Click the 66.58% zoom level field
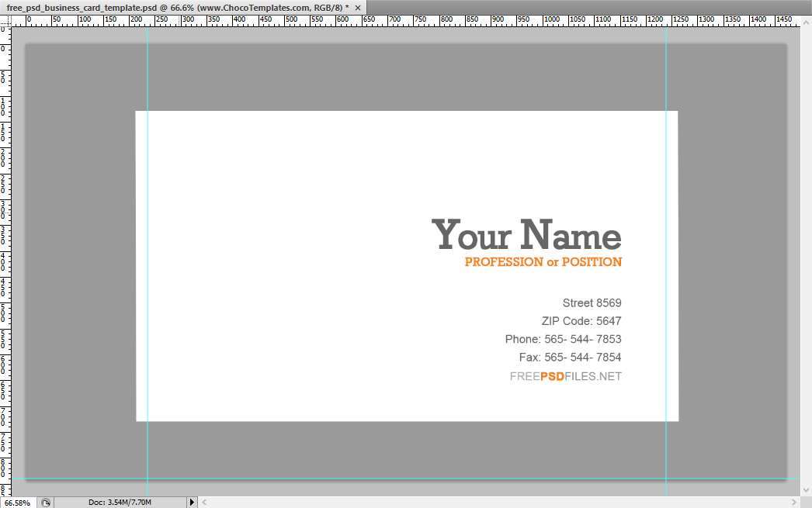Viewport: 812px width, 508px height. [x=18, y=503]
